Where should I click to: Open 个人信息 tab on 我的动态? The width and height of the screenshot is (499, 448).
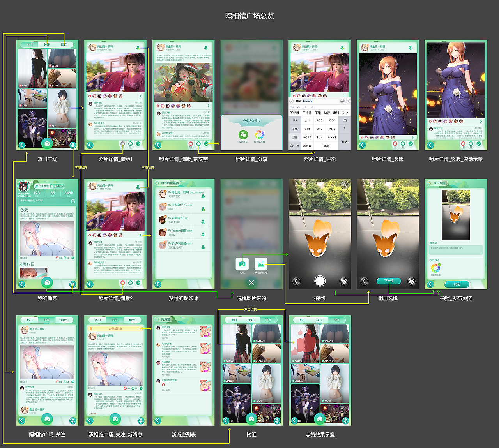point(42,186)
